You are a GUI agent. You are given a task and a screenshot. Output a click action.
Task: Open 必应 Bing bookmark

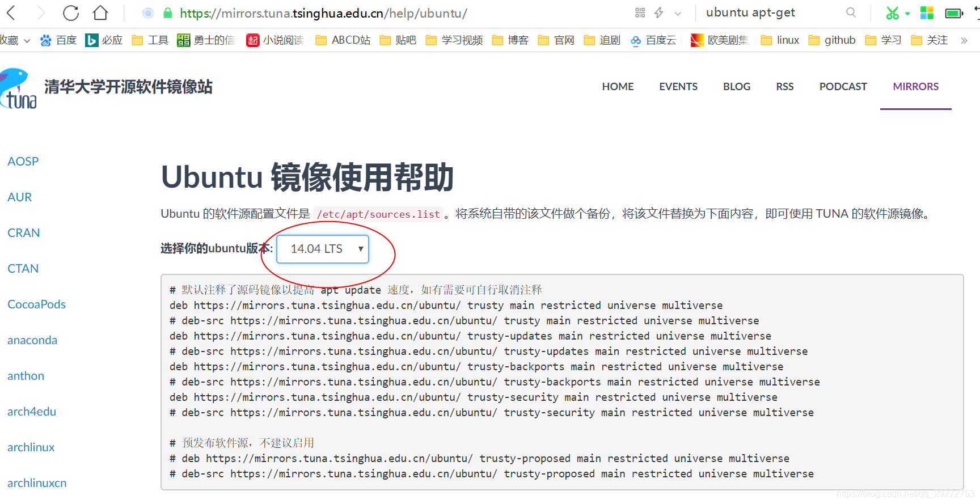[x=104, y=40]
